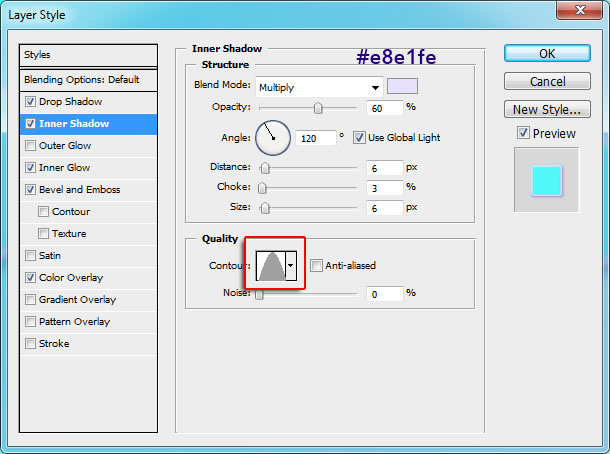Click the Size slider handle
Image resolution: width=610 pixels, height=454 pixels.
point(265,208)
